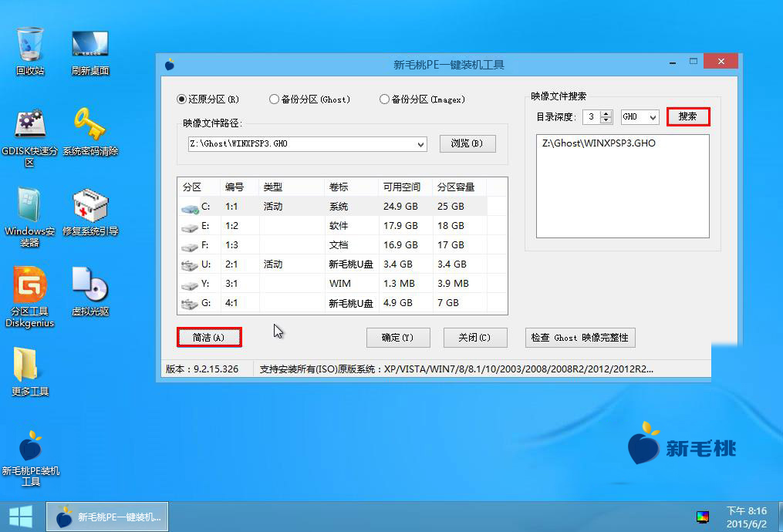Launch the Windows安装器 desktop icon
Image resolution: width=783 pixels, height=532 pixels.
[30, 217]
